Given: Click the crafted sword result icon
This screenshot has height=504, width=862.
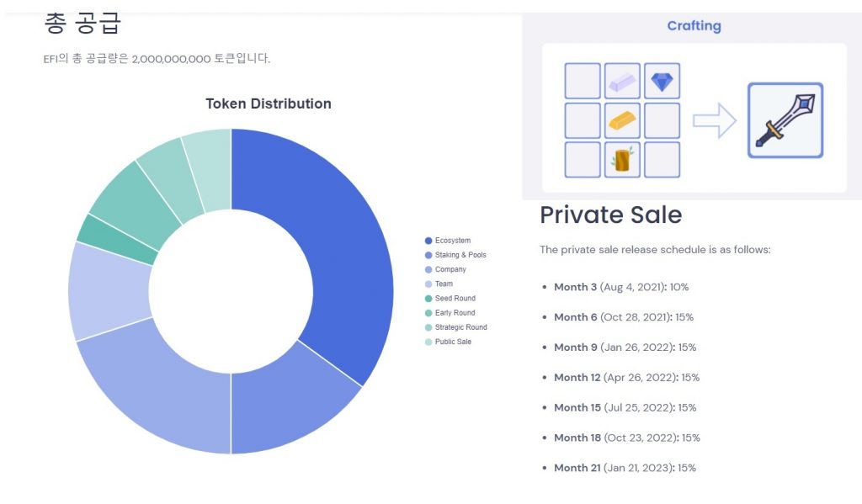Looking at the screenshot, I should point(785,120).
